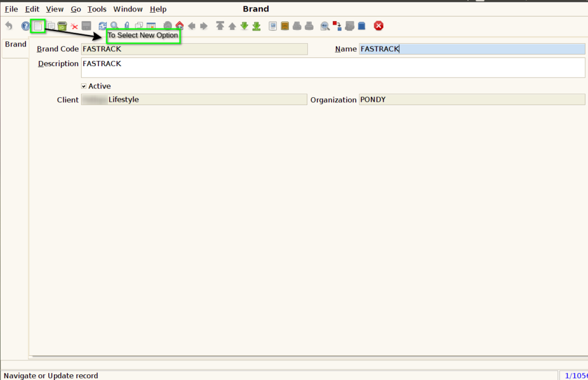Image resolution: width=588 pixels, height=380 pixels.
Task: Open the Check requests icon
Action: (350, 26)
